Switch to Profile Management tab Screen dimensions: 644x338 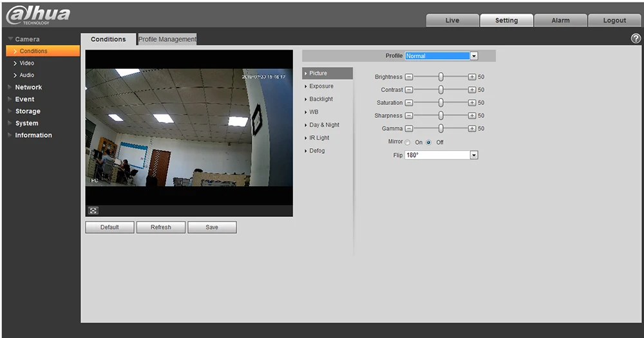point(167,39)
